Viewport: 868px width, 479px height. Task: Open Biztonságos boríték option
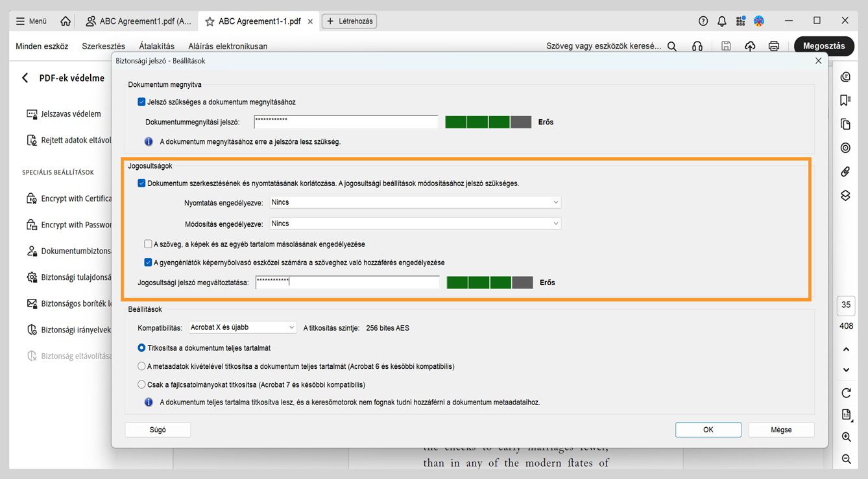(x=69, y=303)
